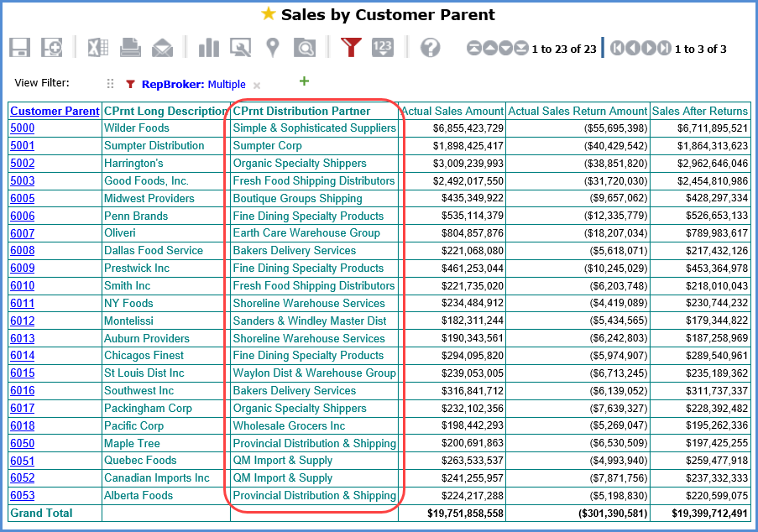Click the Export to Excel icon
The height and width of the screenshot is (532, 758).
[98, 48]
